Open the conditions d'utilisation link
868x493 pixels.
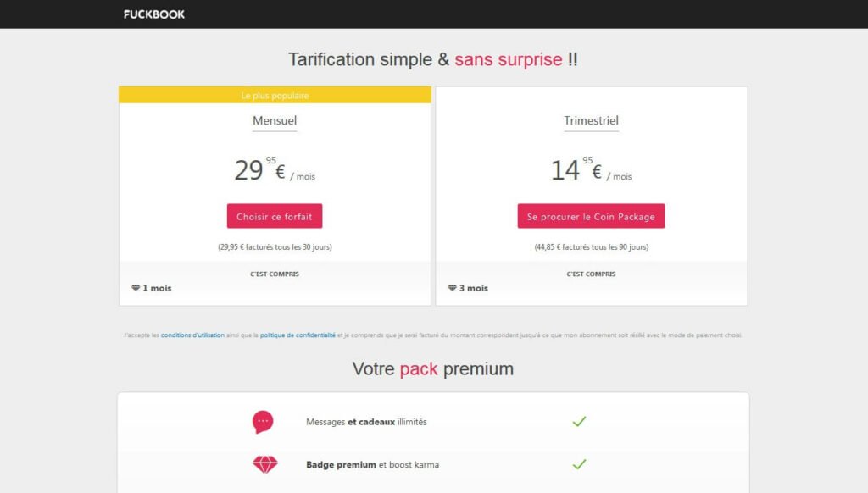[x=192, y=335]
